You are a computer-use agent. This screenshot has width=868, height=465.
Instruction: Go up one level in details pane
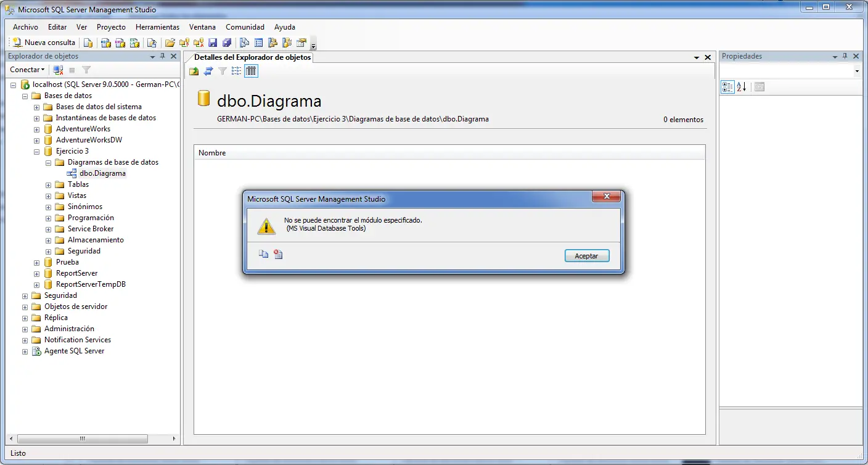(x=194, y=71)
